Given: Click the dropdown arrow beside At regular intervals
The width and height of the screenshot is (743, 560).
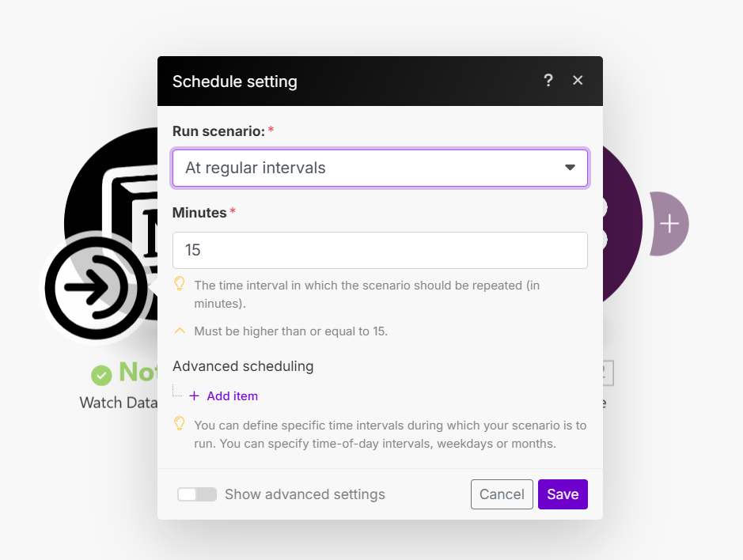Looking at the screenshot, I should (570, 168).
